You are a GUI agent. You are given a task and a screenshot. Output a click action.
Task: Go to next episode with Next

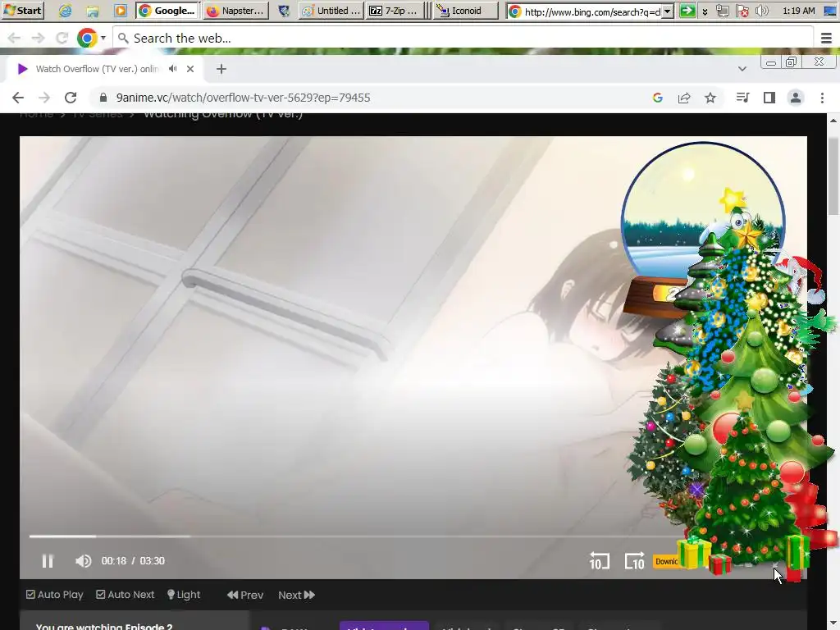click(296, 595)
